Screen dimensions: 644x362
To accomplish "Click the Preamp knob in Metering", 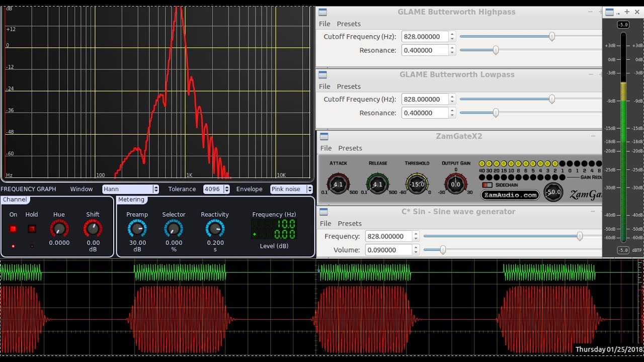I will coord(137,229).
